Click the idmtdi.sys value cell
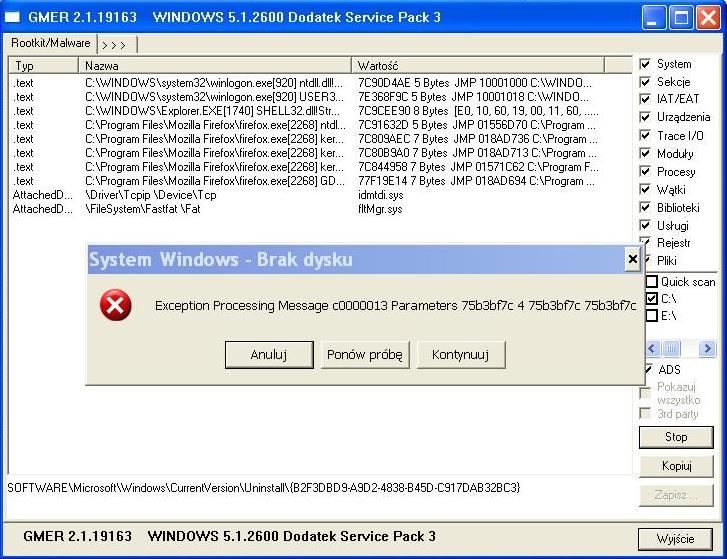 click(x=381, y=195)
